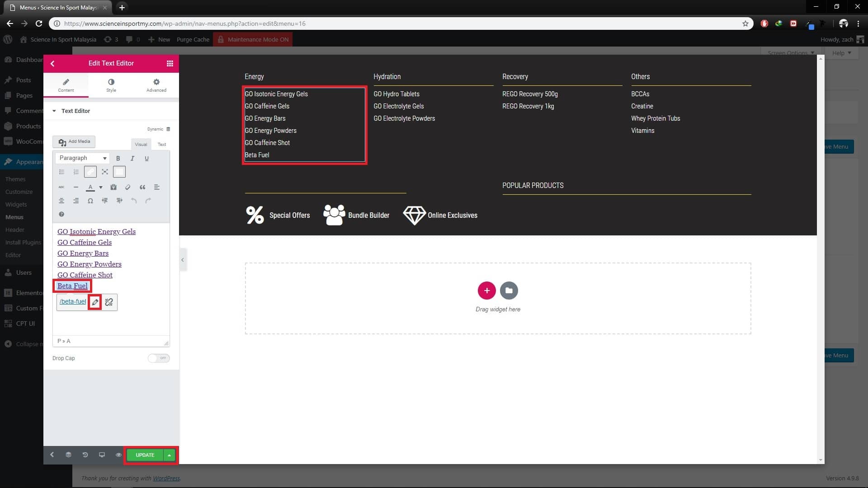Click the Purge Cache admin bar link
The image size is (868, 488).
coord(193,40)
